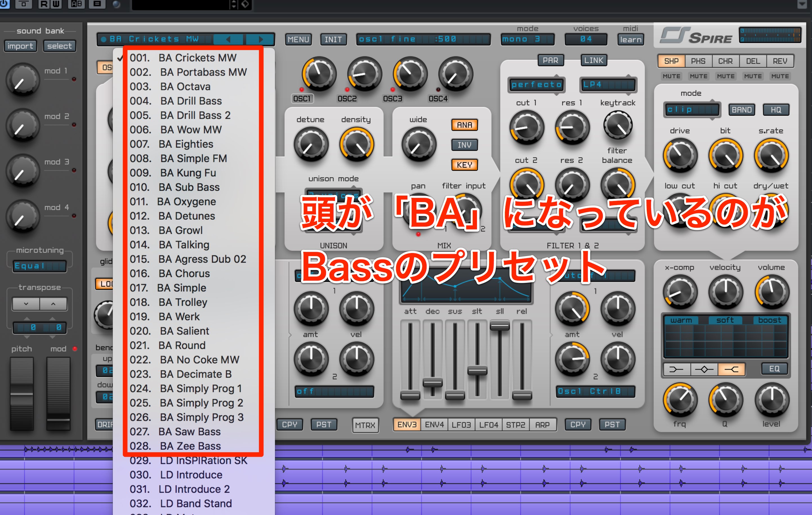Click the OSC1 level knob
812x515 pixels.
(x=319, y=74)
